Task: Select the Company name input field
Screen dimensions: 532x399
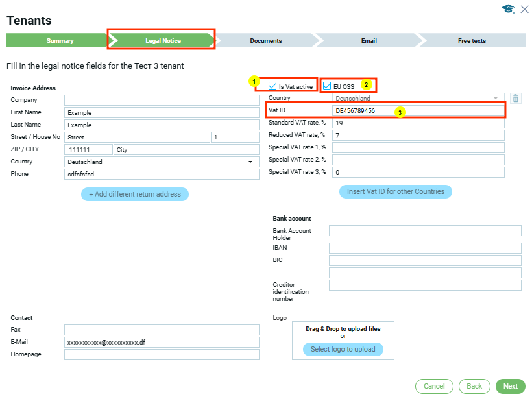Action: (x=162, y=100)
